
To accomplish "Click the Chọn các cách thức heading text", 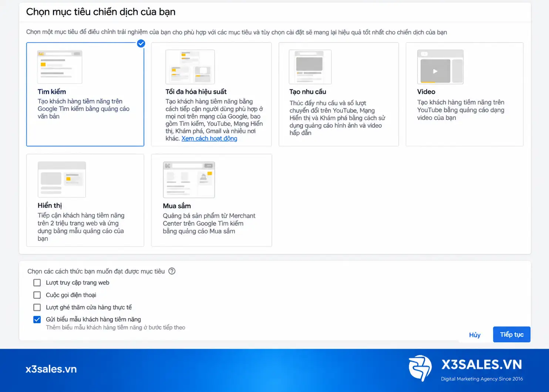I will pos(96,271).
